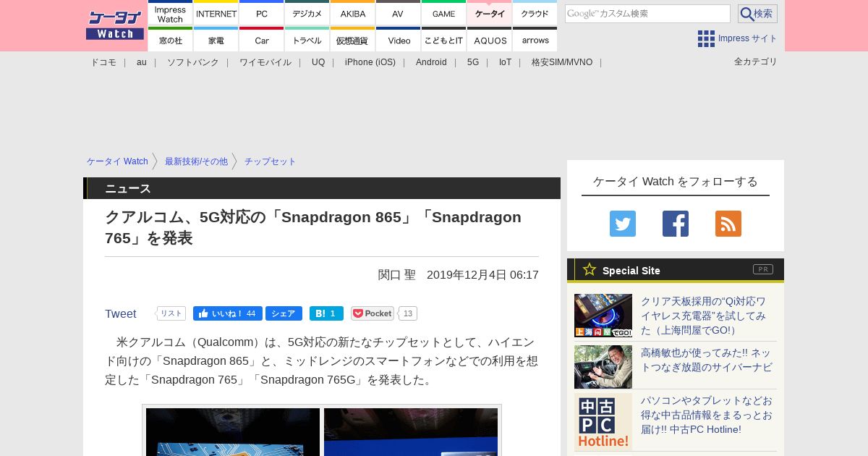The width and height of the screenshot is (868, 456).
Task: Open 中古PC Hotline! article link
Action: tap(706, 415)
